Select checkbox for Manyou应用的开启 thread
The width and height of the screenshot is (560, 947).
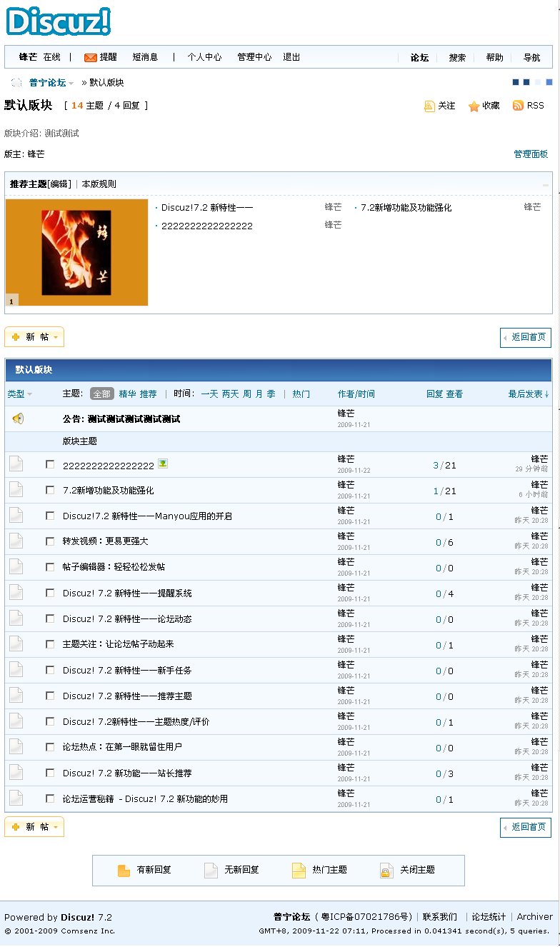tap(50, 516)
